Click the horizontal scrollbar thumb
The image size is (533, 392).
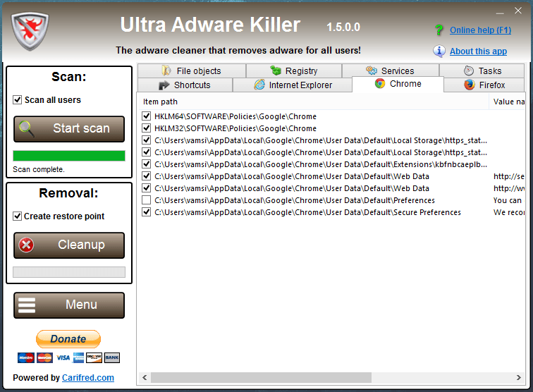pyautogui.click(x=261, y=377)
